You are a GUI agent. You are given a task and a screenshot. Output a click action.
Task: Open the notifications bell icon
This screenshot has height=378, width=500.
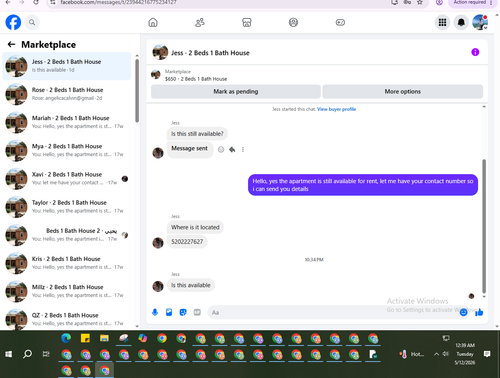(x=461, y=22)
